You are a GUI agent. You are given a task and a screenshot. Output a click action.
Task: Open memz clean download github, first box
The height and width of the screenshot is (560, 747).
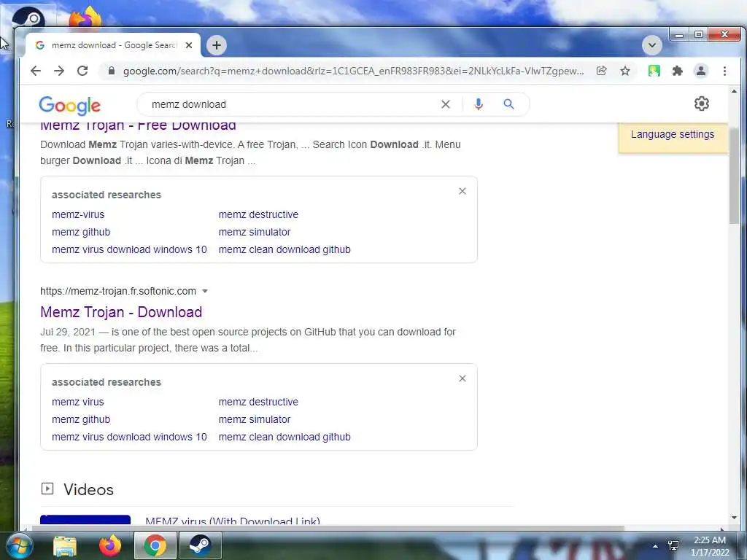coord(285,249)
